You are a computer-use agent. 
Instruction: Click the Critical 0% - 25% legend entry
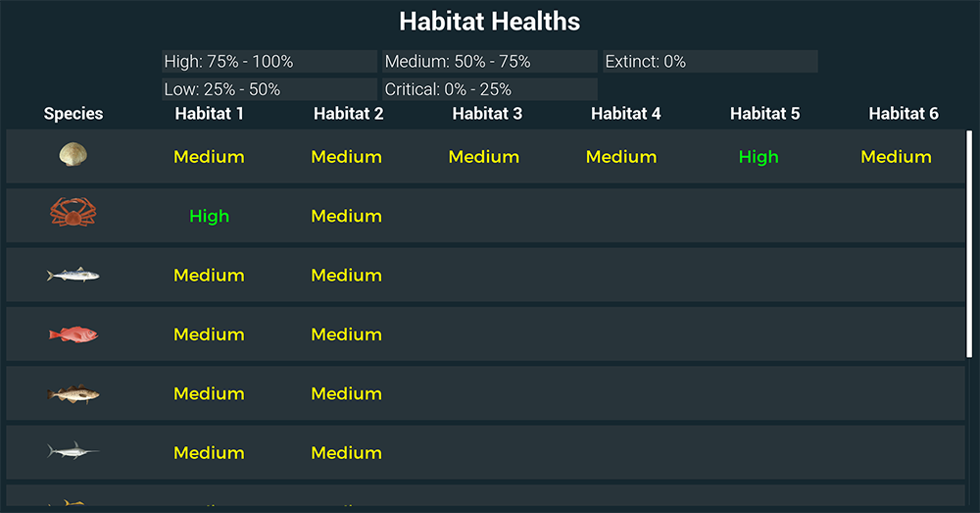coord(489,89)
